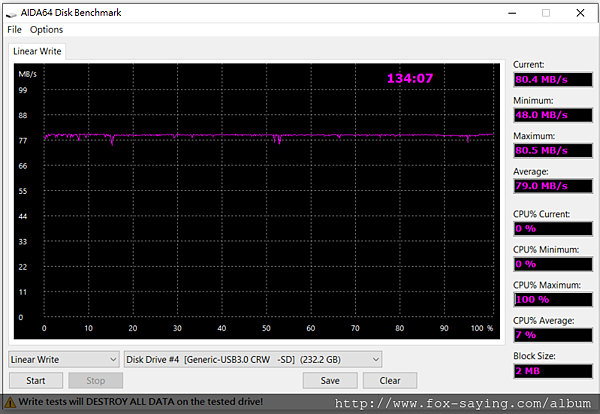Click the 100 % mark on the x-axis
This screenshot has height=414, width=600.
tap(482, 328)
